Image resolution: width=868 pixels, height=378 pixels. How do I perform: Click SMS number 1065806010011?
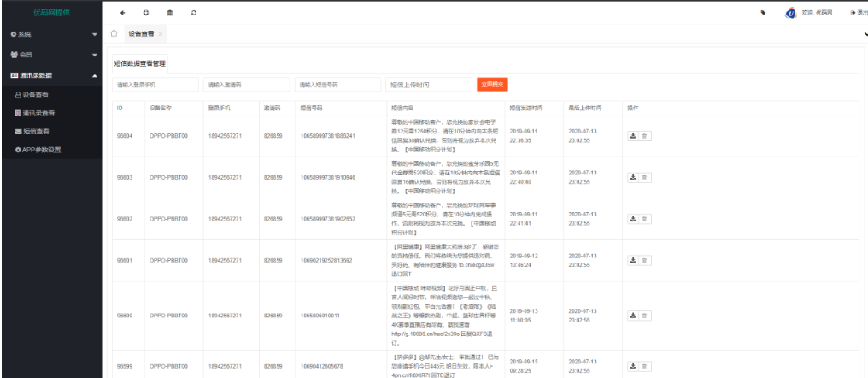click(x=320, y=316)
